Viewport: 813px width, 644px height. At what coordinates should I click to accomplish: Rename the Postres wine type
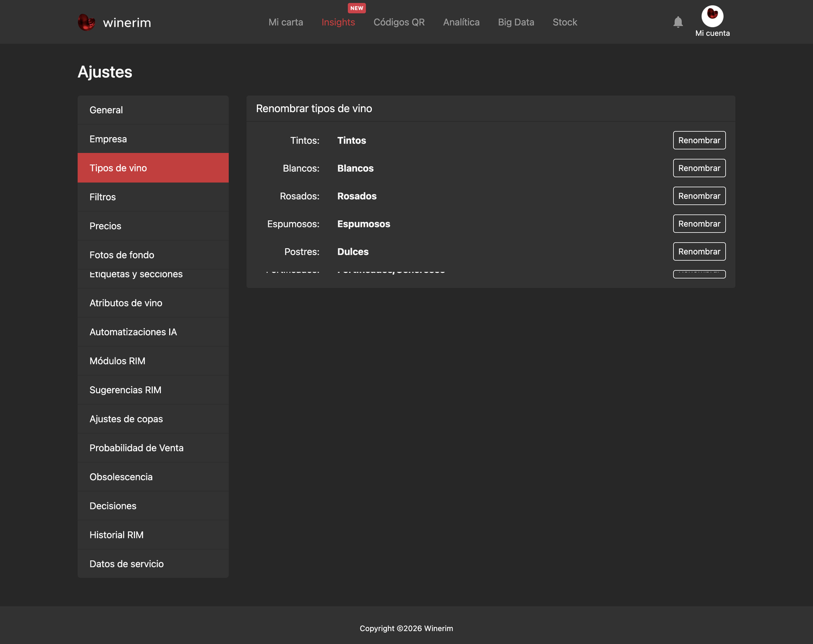coord(699,251)
